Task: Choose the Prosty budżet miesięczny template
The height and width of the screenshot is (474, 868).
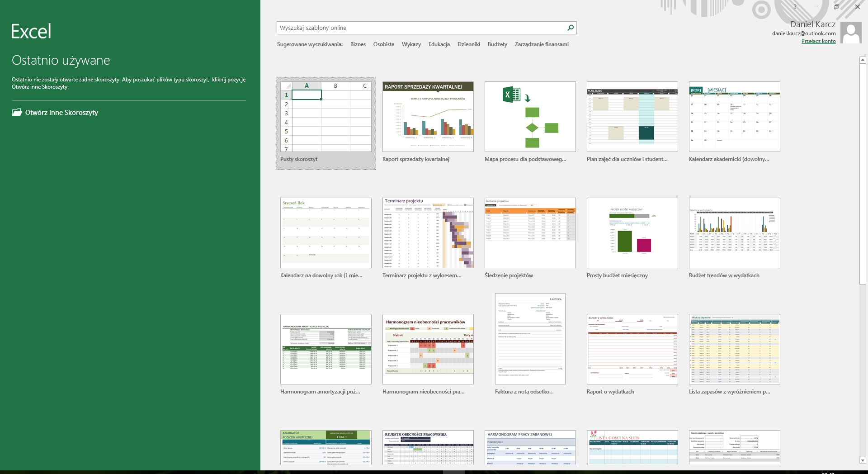Action: pyautogui.click(x=632, y=233)
